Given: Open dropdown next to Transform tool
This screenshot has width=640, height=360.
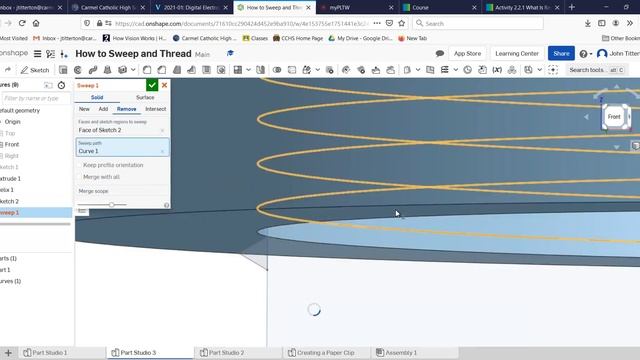Looking at the screenshot, I should click(x=318, y=70).
